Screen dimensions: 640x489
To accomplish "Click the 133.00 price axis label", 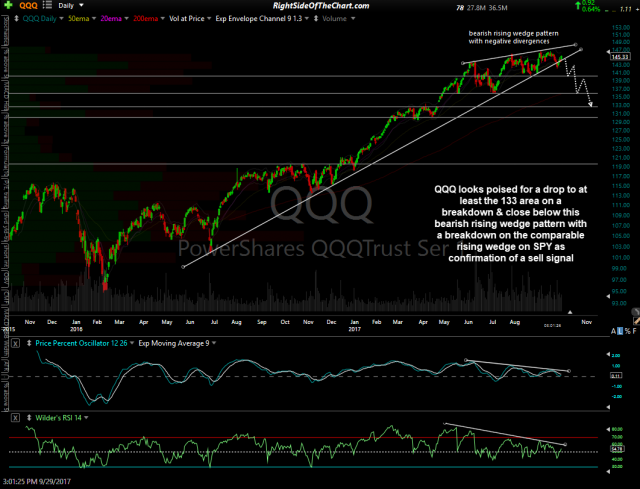I will (x=620, y=105).
